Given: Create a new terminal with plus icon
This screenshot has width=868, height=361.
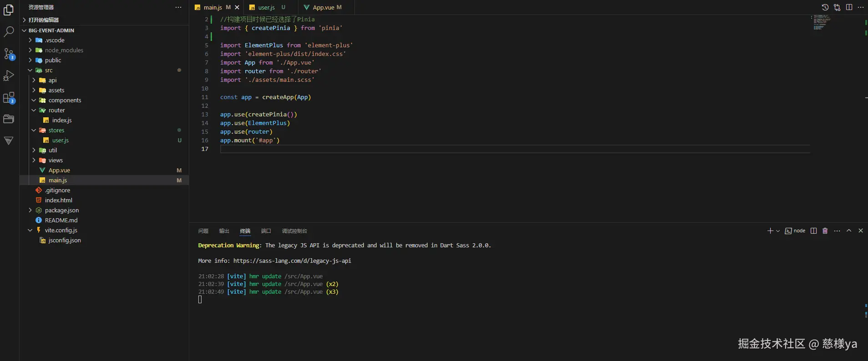Looking at the screenshot, I should tap(770, 231).
